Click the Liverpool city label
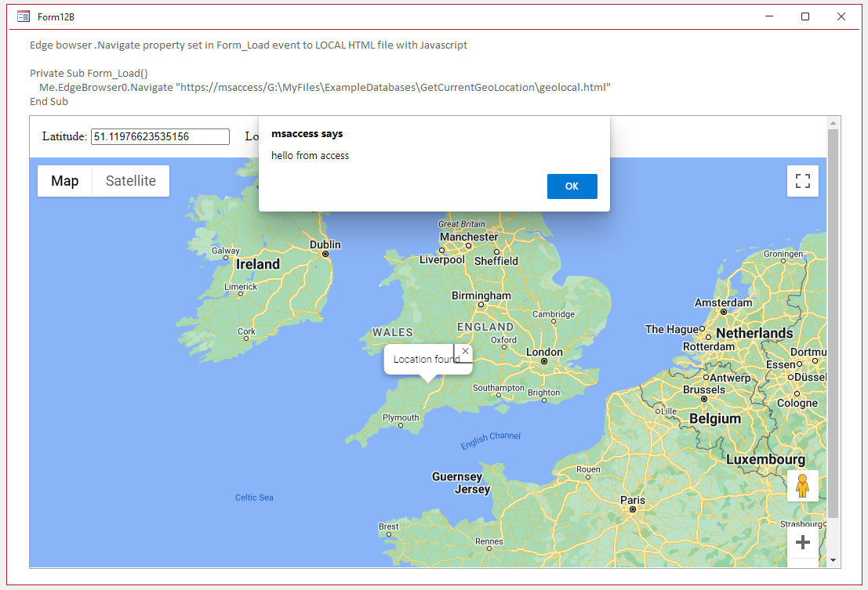Image resolution: width=868 pixels, height=590 pixels. (x=441, y=259)
